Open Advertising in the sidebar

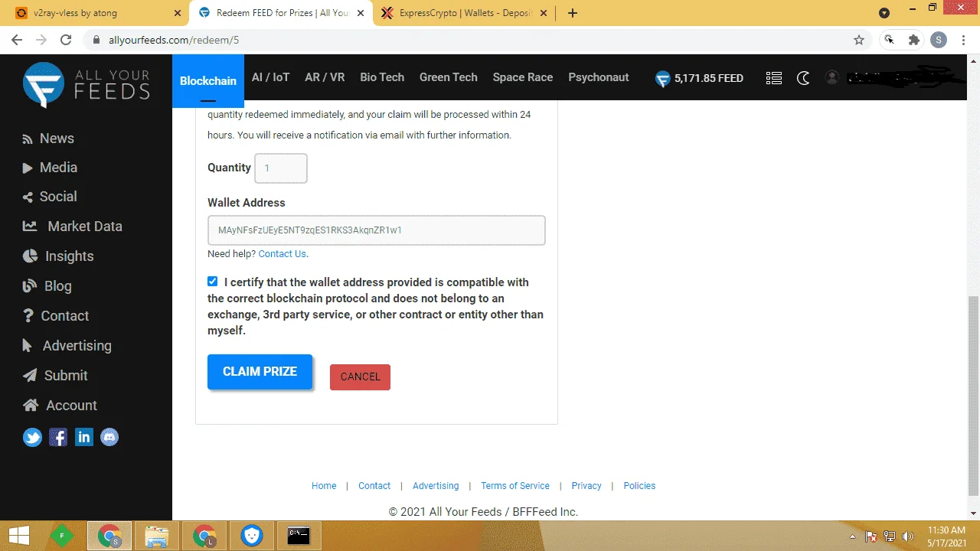[67, 346]
